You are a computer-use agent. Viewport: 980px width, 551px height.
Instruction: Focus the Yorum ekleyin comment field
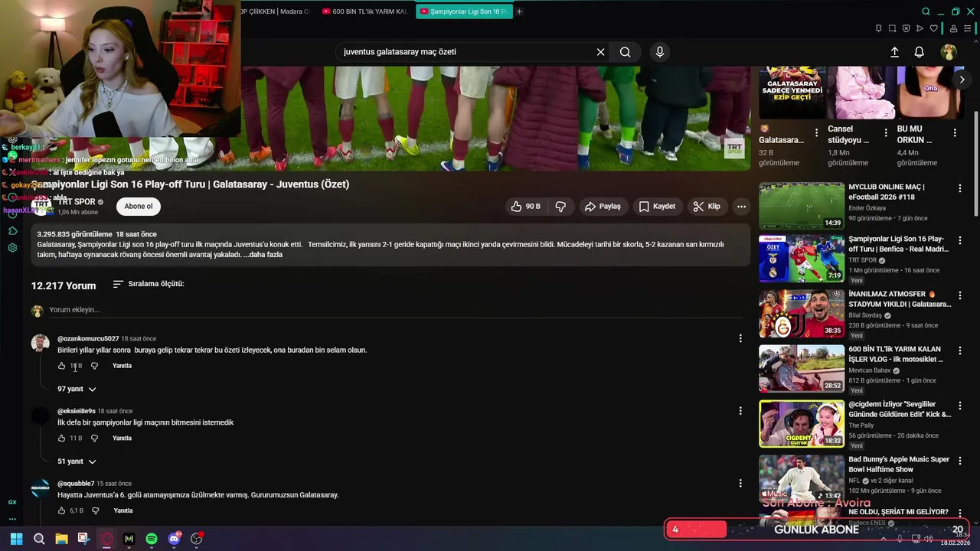396,310
